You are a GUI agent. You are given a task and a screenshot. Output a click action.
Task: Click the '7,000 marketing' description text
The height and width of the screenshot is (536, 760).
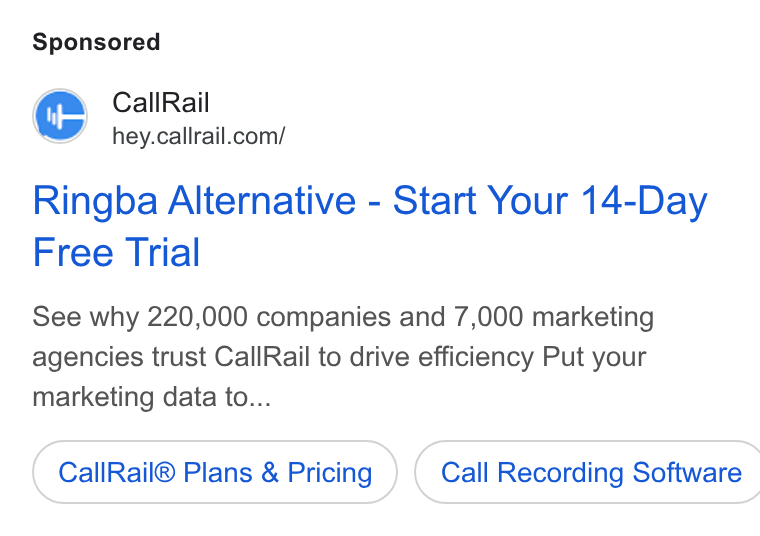[x=554, y=317]
